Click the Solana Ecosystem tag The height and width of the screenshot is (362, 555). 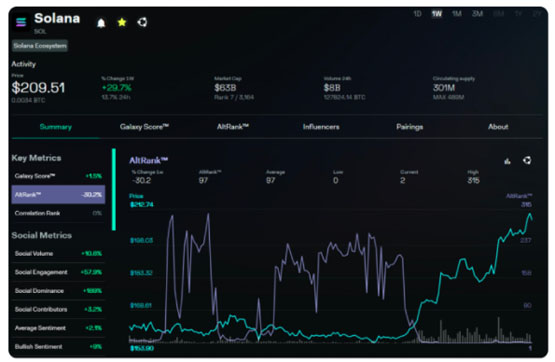pos(40,46)
